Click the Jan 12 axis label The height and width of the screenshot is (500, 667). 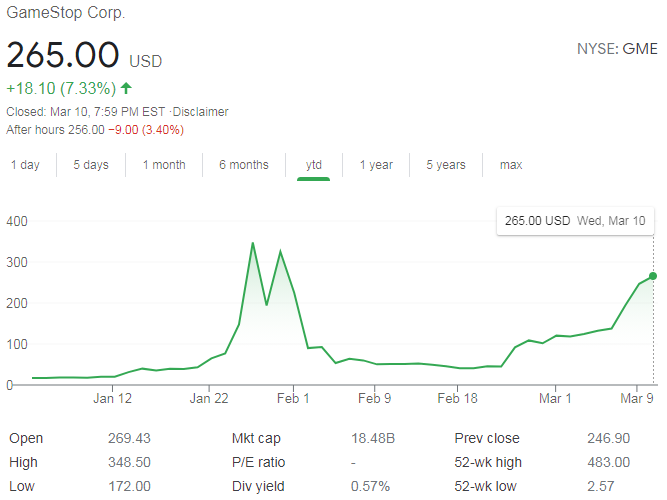point(113,398)
